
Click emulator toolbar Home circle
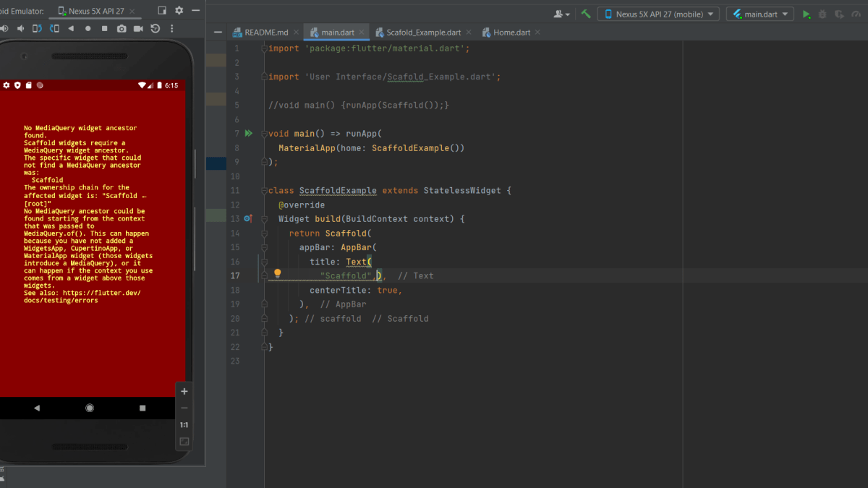pyautogui.click(x=88, y=28)
